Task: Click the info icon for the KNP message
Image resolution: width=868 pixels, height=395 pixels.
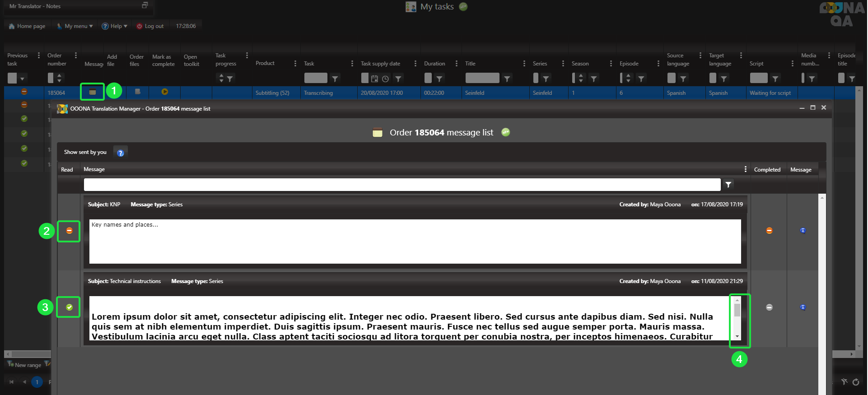Action: 803,231
